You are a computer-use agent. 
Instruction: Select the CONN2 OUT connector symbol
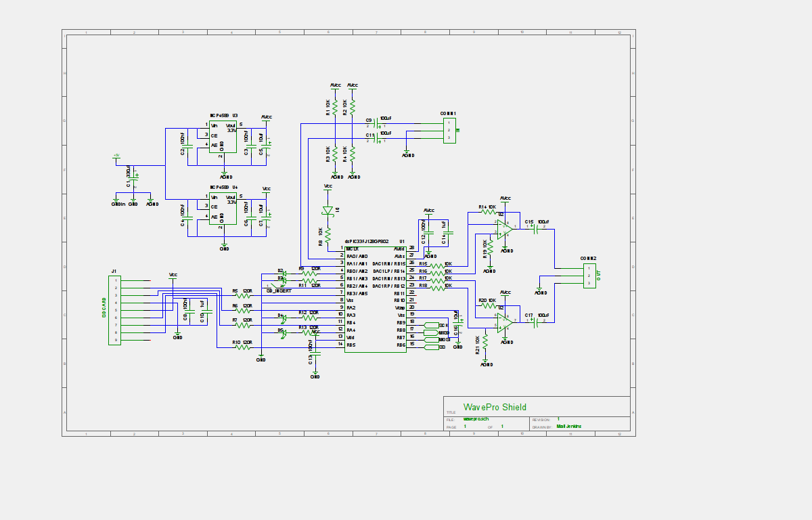pyautogui.click(x=589, y=276)
